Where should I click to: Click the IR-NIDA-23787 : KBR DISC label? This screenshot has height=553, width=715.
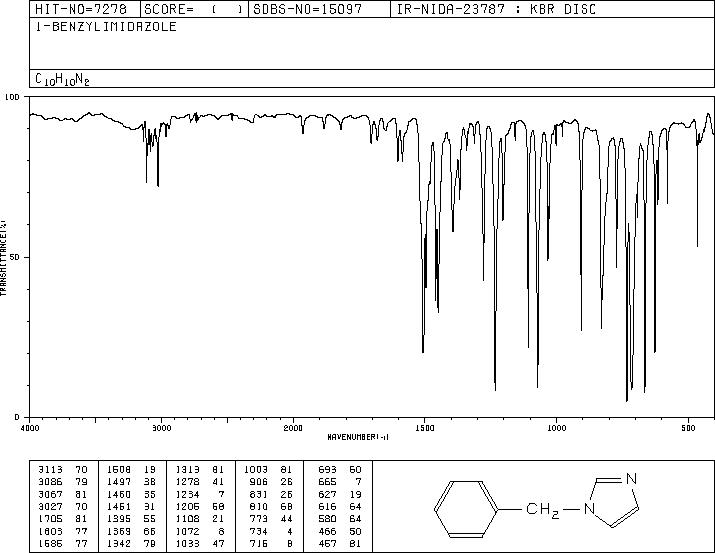click(x=496, y=9)
